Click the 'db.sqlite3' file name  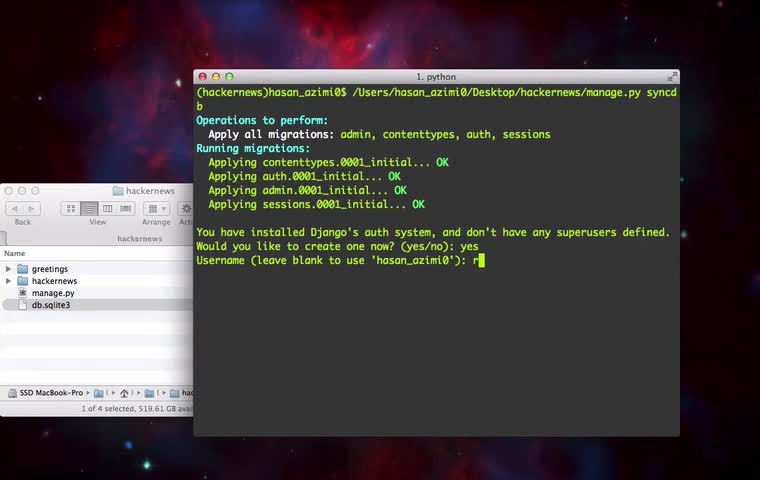pyautogui.click(x=51, y=305)
